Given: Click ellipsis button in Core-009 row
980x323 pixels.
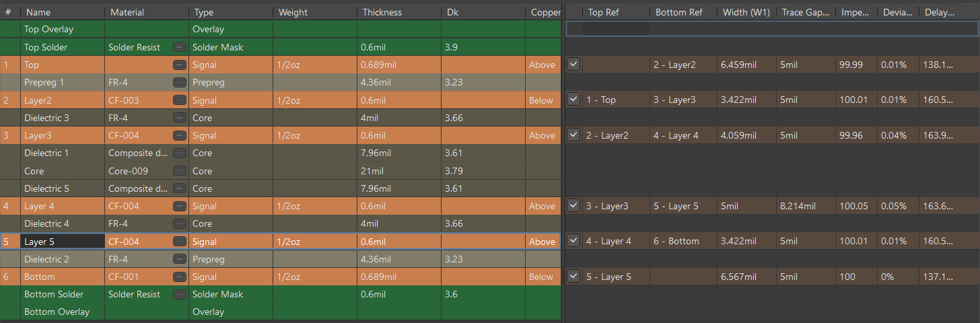Looking at the screenshot, I should click(x=179, y=171).
